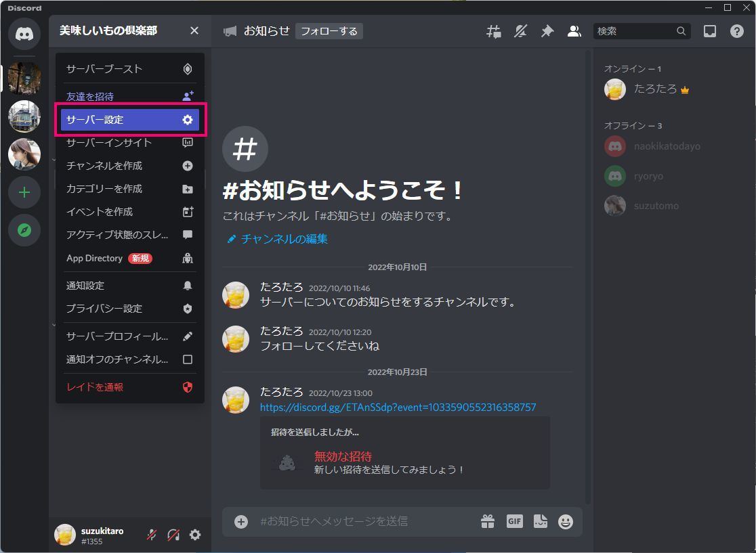Open サーバー設定 menu item
The image size is (756, 553).
[x=129, y=119]
